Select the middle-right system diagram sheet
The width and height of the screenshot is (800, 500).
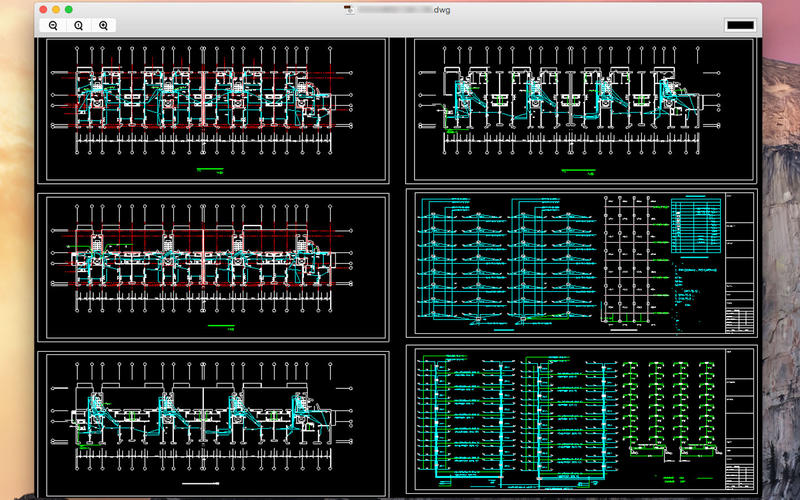pyautogui.click(x=581, y=263)
